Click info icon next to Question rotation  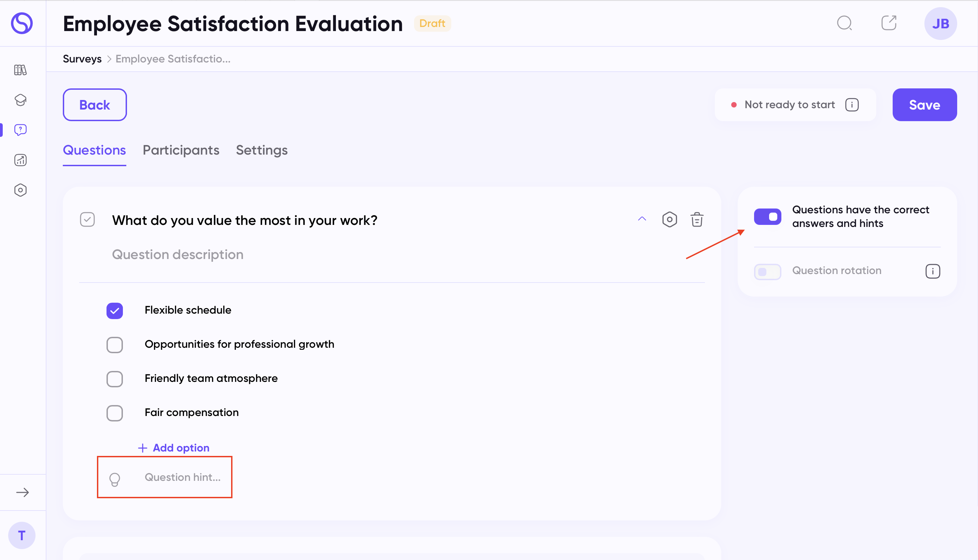click(x=933, y=271)
